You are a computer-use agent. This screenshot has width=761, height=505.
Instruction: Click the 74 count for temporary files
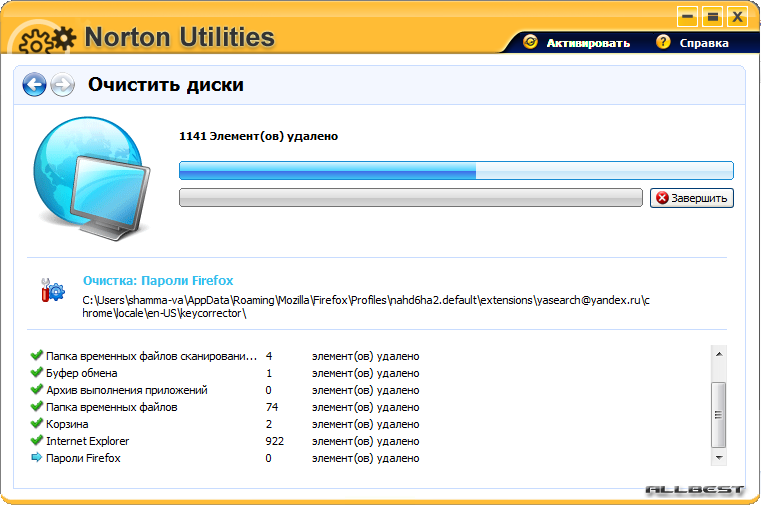pos(272,407)
